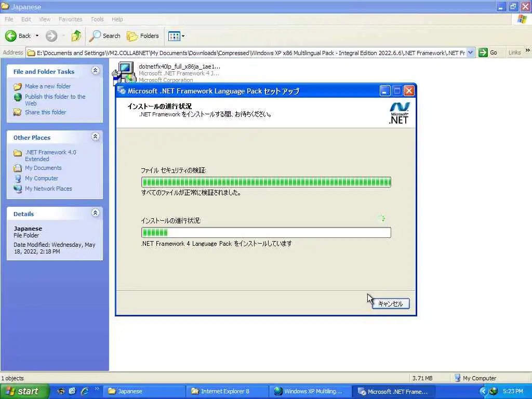
Task: Click the My Documents icon in sidebar
Action: click(x=18, y=168)
